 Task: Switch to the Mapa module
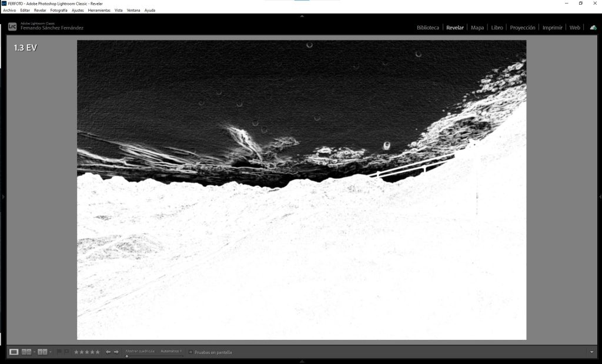(x=477, y=28)
